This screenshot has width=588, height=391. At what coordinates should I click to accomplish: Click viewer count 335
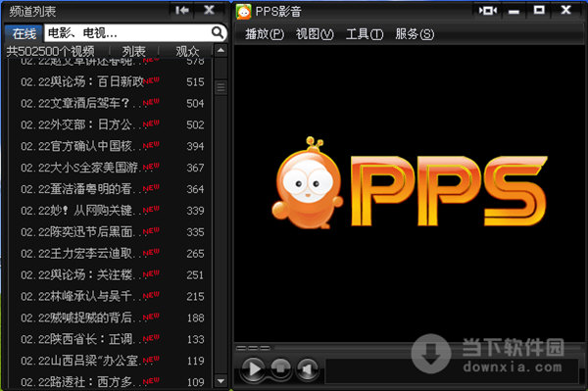[195, 232]
